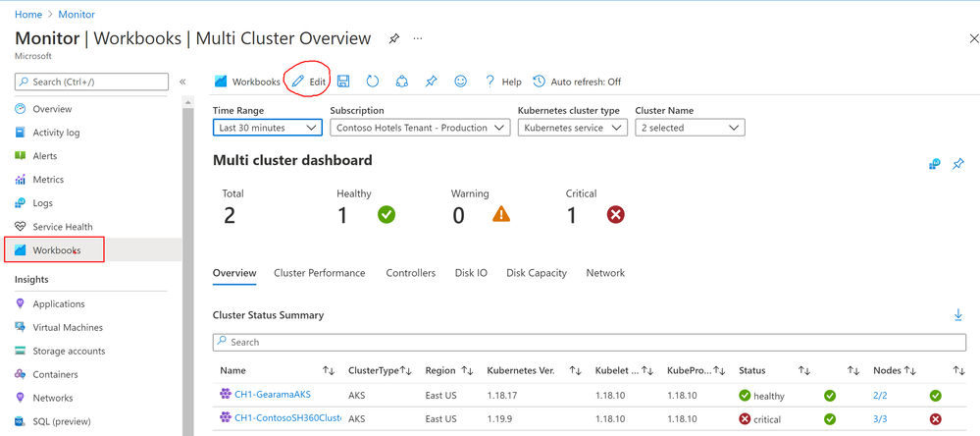This screenshot has height=436, width=980.
Task: Expand the Cluster Name dropdown
Action: pyautogui.click(x=690, y=128)
